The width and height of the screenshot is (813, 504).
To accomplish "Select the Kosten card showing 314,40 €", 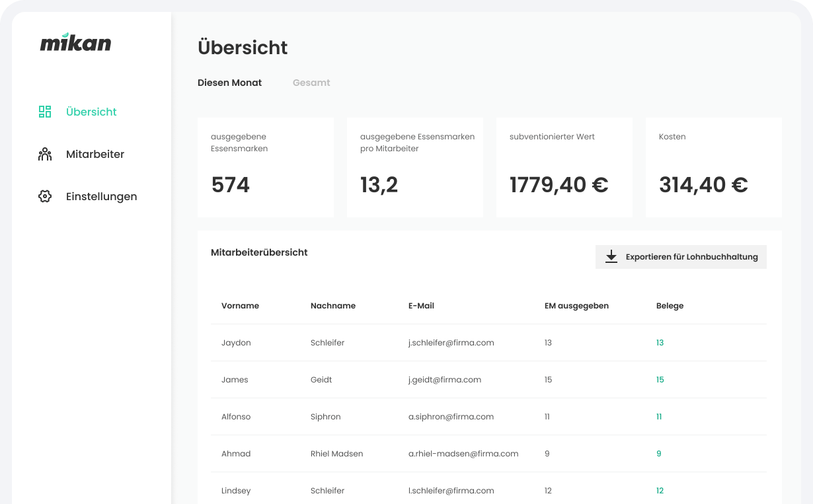I will 713,166.
